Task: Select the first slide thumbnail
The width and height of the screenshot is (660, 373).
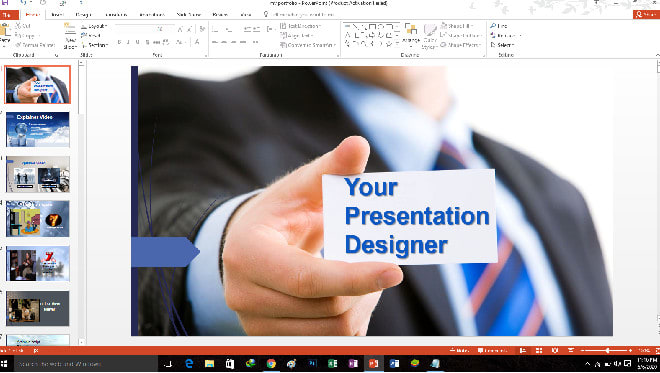Action: click(x=37, y=85)
